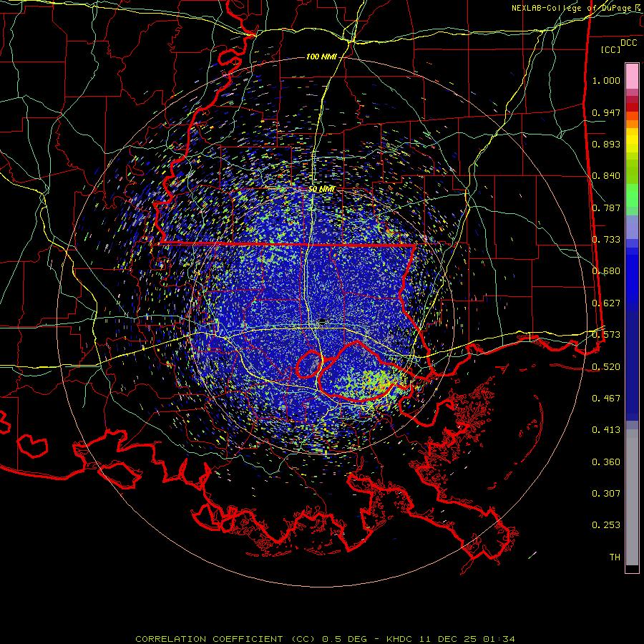644x644 pixels.
Task: Click the 0.840 scale value
Action: (x=606, y=176)
